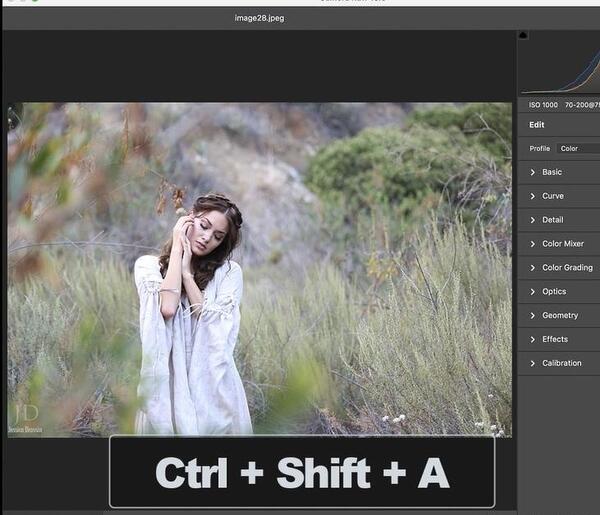Click the image28.jpeg file title
This screenshot has height=515, width=600.
[259, 18]
